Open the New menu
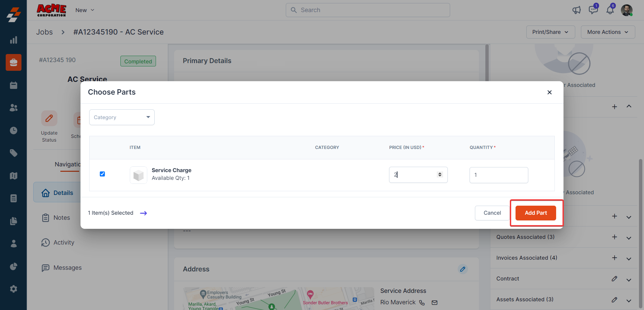The image size is (644, 310). (85, 10)
